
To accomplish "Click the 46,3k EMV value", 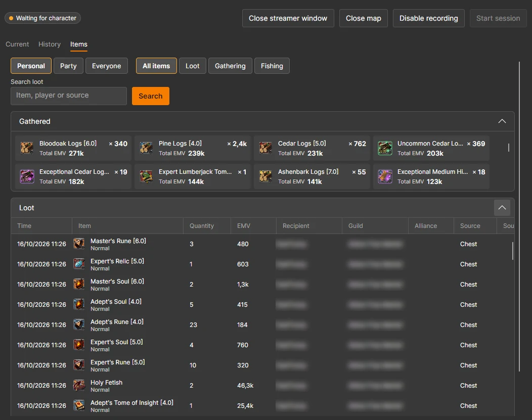I will [x=245, y=386].
